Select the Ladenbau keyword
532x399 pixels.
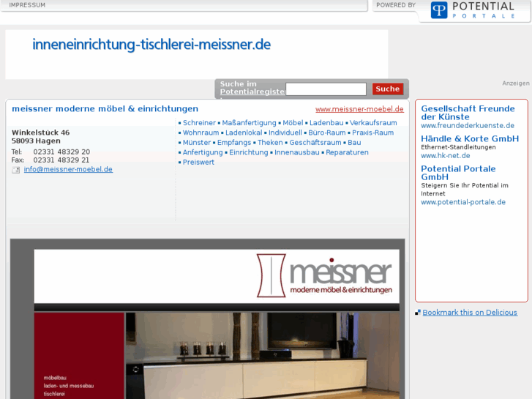326,122
